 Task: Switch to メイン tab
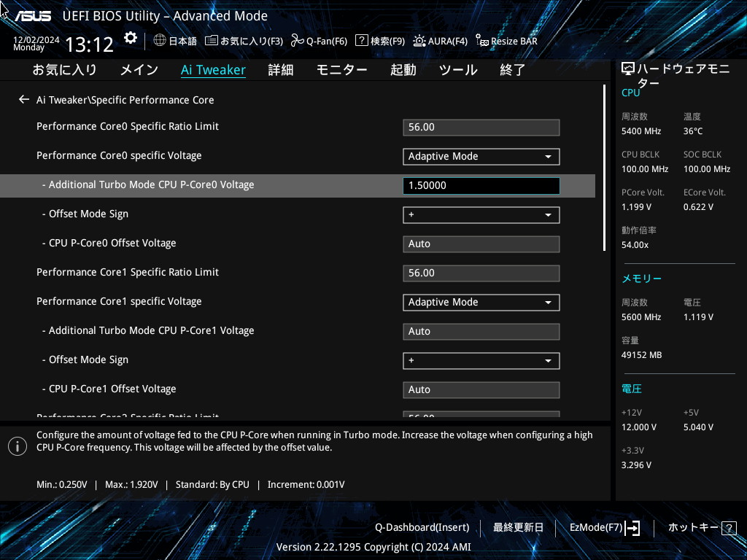click(139, 70)
